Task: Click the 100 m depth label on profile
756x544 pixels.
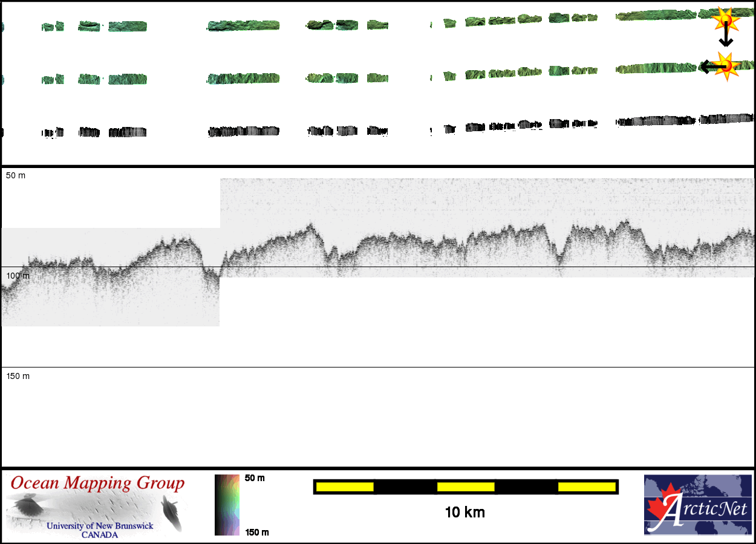Action: click(17, 276)
